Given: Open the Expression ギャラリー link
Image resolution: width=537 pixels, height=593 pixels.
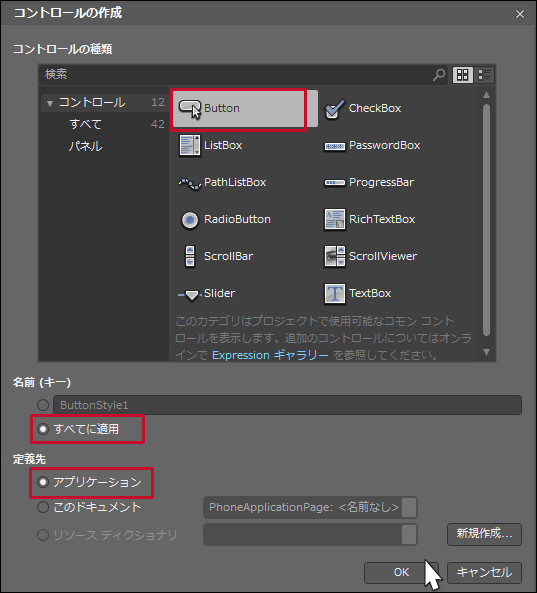Looking at the screenshot, I should tap(270, 355).
